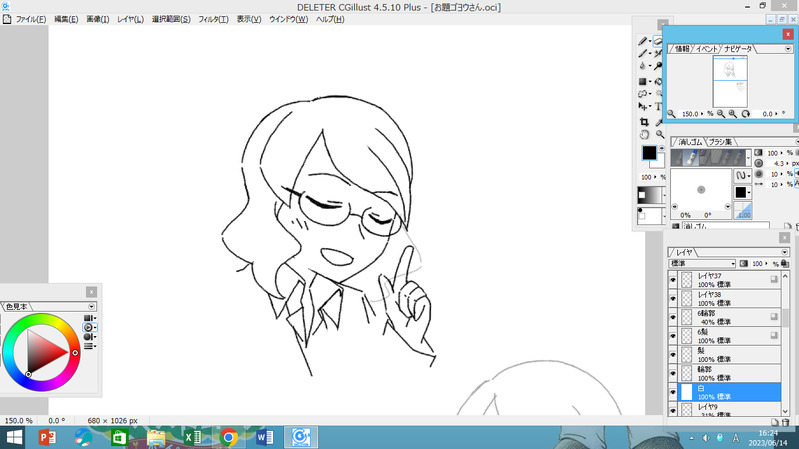
Task: Open the gradient preset dropdown in toolbox
Action: click(x=663, y=195)
